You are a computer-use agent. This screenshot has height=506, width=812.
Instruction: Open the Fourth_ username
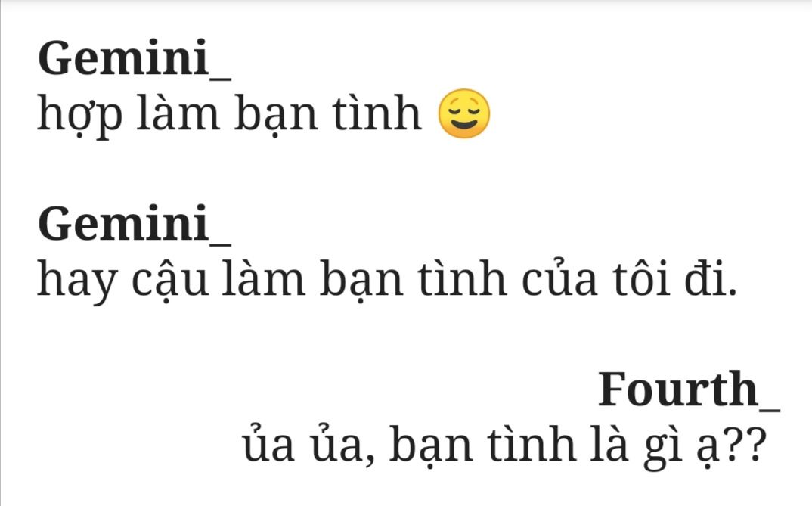click(x=688, y=390)
